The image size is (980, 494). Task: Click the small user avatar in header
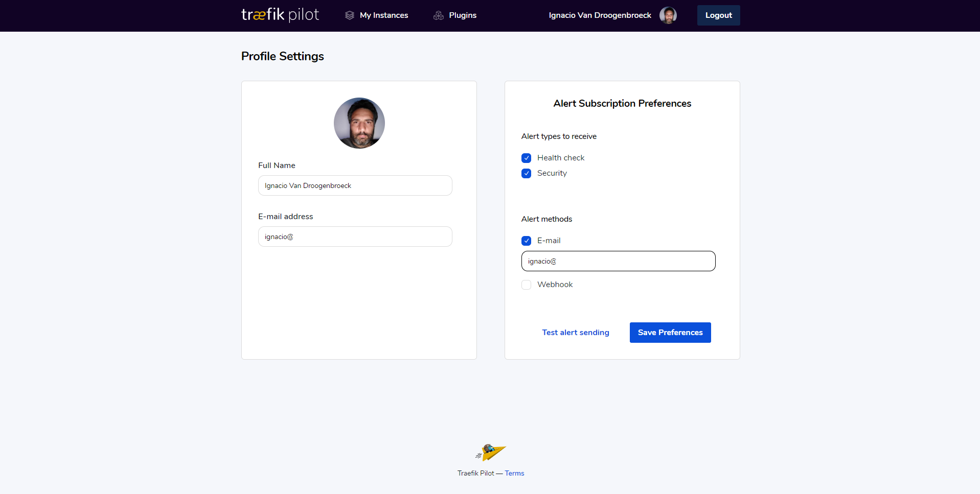(668, 15)
